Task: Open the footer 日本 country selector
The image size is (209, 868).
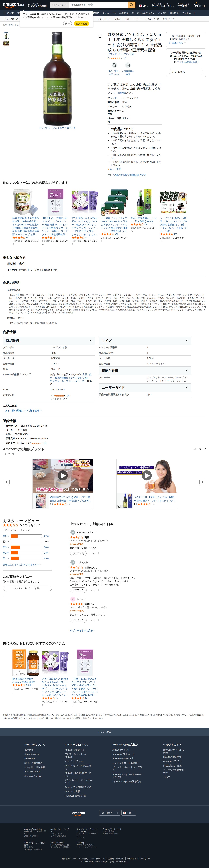Action: [x=128, y=813]
